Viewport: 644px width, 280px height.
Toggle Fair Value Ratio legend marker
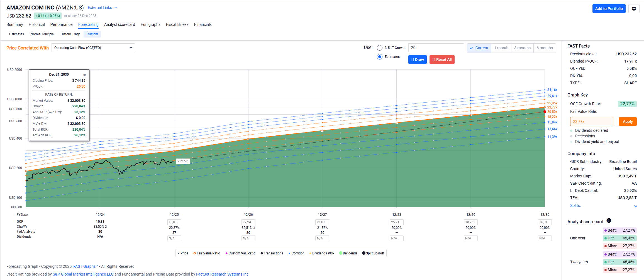click(x=194, y=253)
